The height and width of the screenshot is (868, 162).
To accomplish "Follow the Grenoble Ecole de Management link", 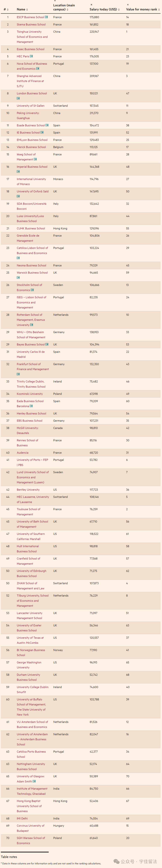I will click(28, 238).
